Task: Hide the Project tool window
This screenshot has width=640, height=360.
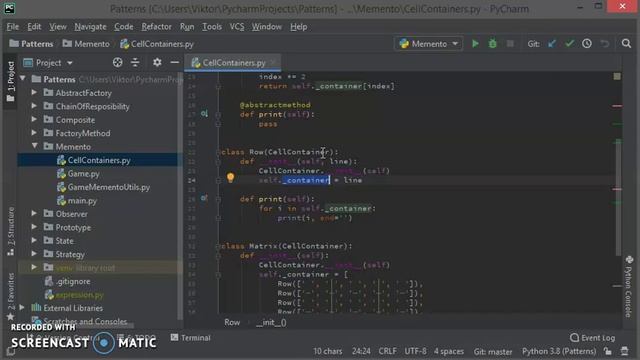Action: pos(175,62)
